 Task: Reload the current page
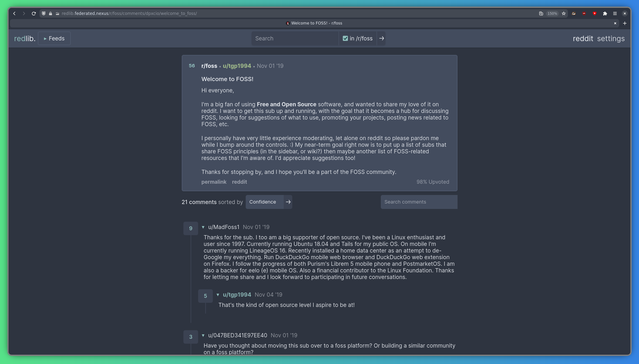pyautogui.click(x=34, y=13)
